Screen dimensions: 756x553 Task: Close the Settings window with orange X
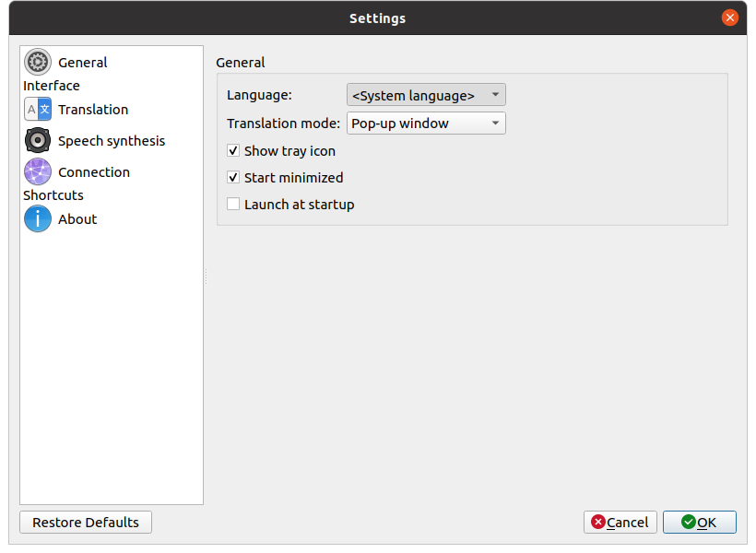coord(730,18)
